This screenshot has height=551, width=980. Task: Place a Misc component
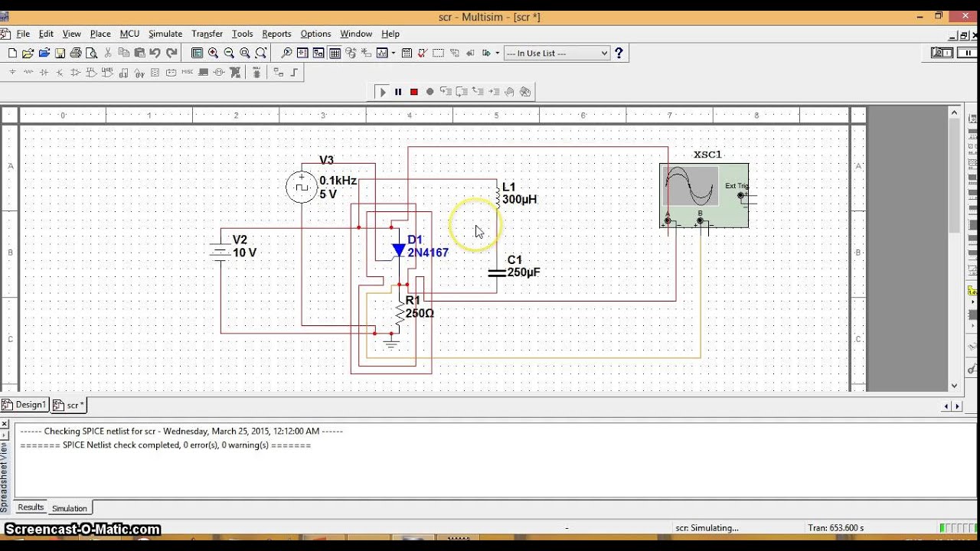tap(187, 72)
